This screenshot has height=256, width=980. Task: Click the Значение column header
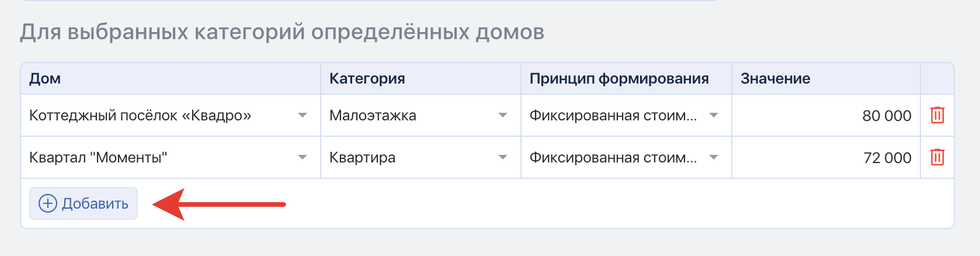click(775, 79)
